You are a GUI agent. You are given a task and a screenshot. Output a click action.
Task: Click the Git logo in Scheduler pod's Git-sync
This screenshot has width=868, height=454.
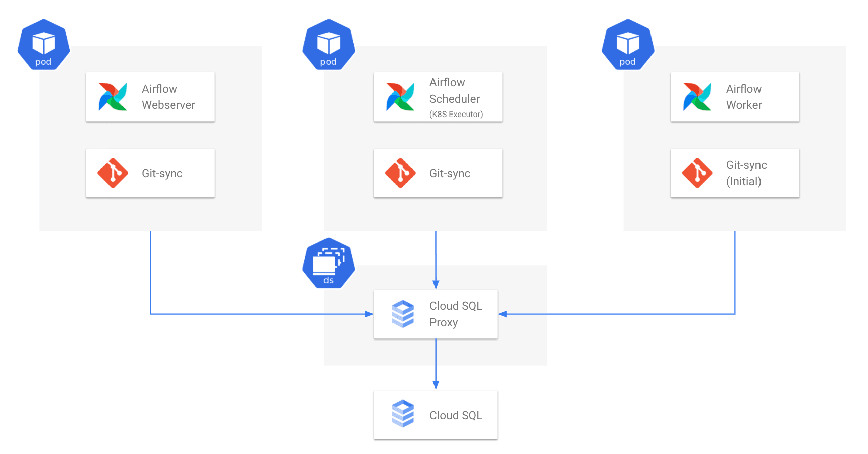click(x=400, y=173)
